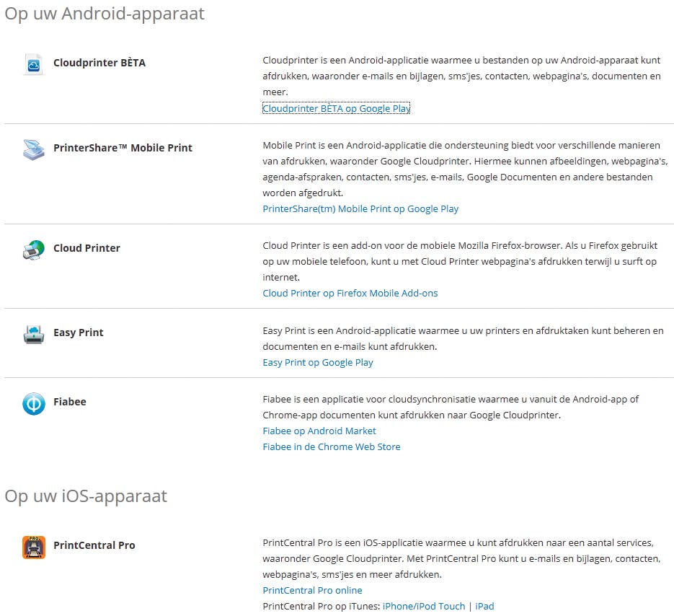Open Easy Print op Google Play link
Image resolution: width=674 pixels, height=616 pixels.
(318, 363)
